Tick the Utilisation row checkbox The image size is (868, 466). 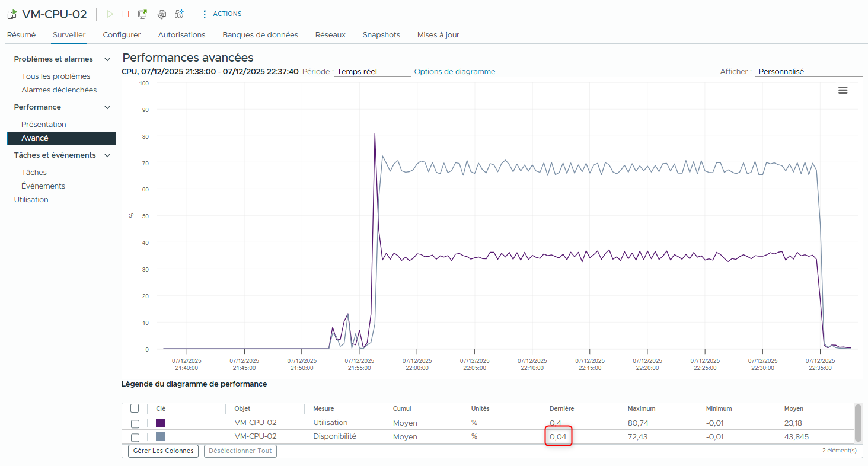[135, 423]
